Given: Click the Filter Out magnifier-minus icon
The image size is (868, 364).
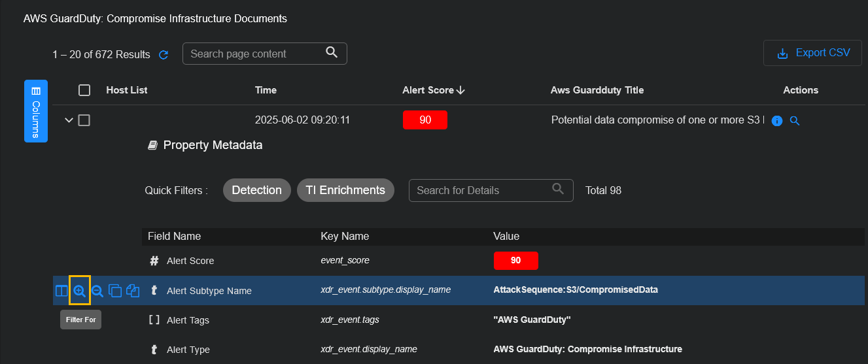Looking at the screenshot, I should pyautogui.click(x=97, y=291).
